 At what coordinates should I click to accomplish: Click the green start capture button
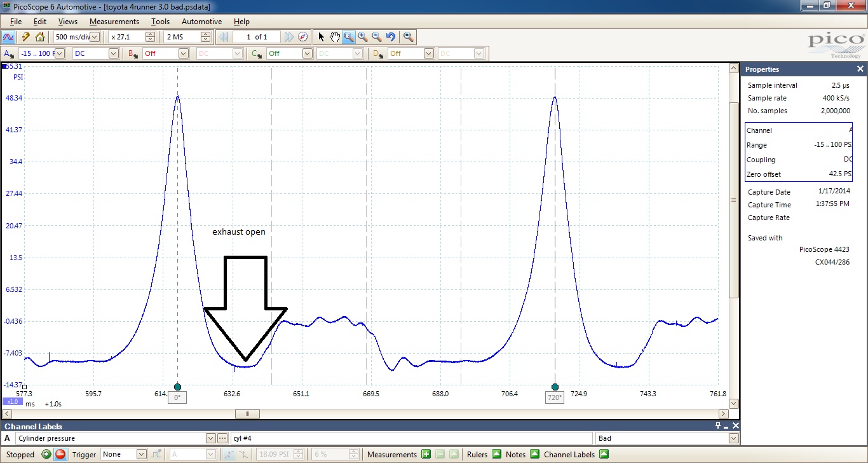pyautogui.click(x=46, y=454)
